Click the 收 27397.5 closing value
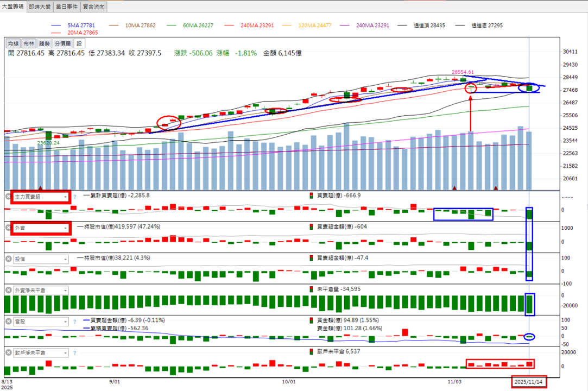This screenshot has height=391, width=588. (x=145, y=53)
